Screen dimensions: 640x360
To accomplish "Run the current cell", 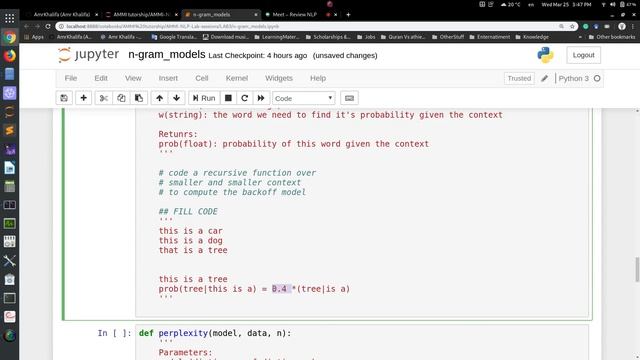I will [x=204, y=98].
